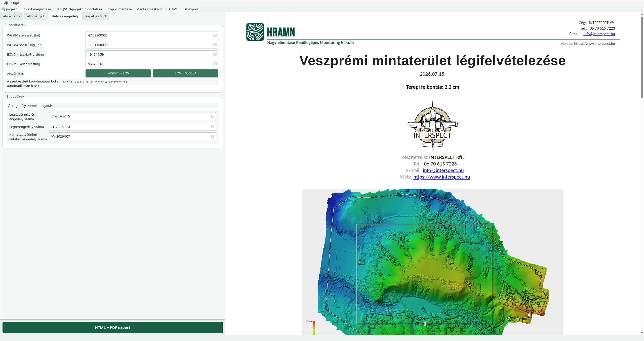Click HTML + PDF export toolbar item
Screen dimensions: 644x341
(184, 9)
